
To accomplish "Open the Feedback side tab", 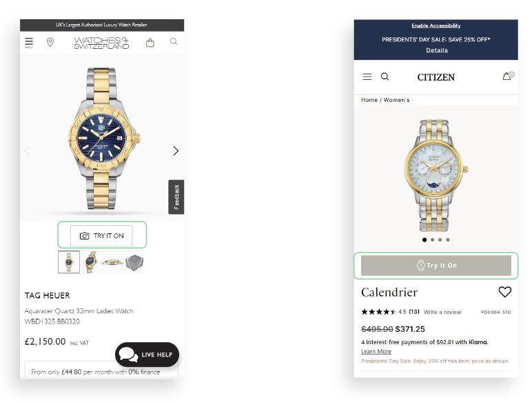I will (x=176, y=197).
